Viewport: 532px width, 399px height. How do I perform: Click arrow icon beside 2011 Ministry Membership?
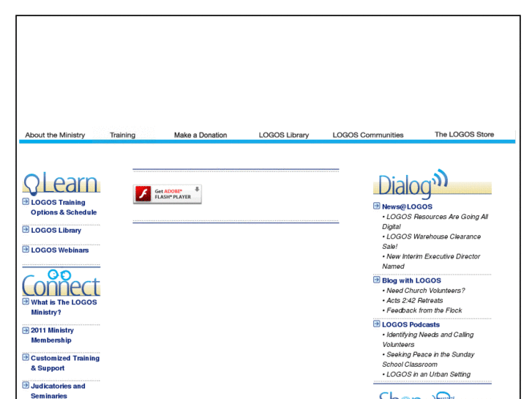pos(26,329)
